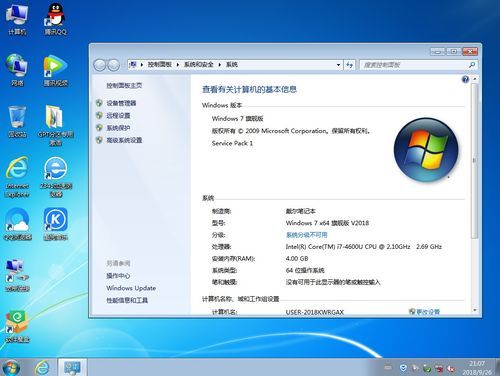Open 设备管理器 in the sidebar
Viewport: 500px width, 376px height.
(121, 103)
